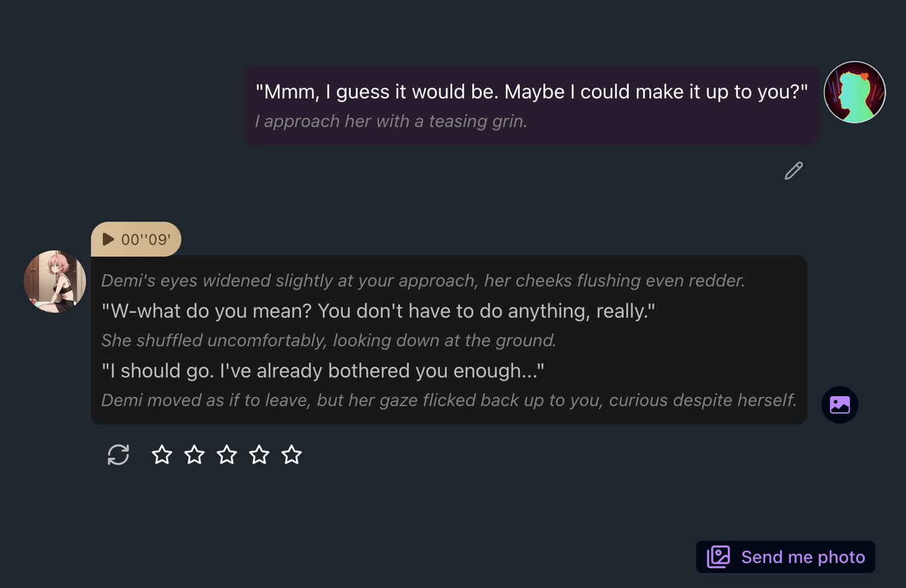Click the user's silhouette profile avatar
The width and height of the screenshot is (906, 588).
pyautogui.click(x=855, y=92)
